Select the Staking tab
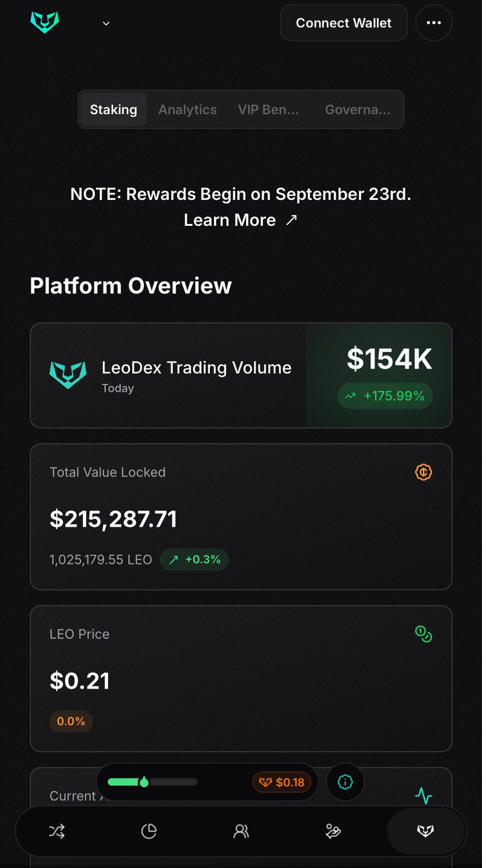482x868 pixels. point(114,110)
